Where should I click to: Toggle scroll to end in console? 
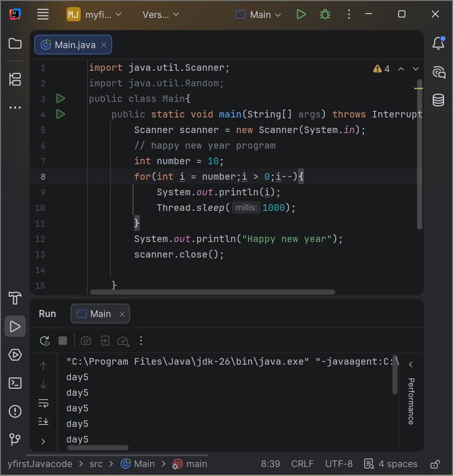pyautogui.click(x=43, y=421)
